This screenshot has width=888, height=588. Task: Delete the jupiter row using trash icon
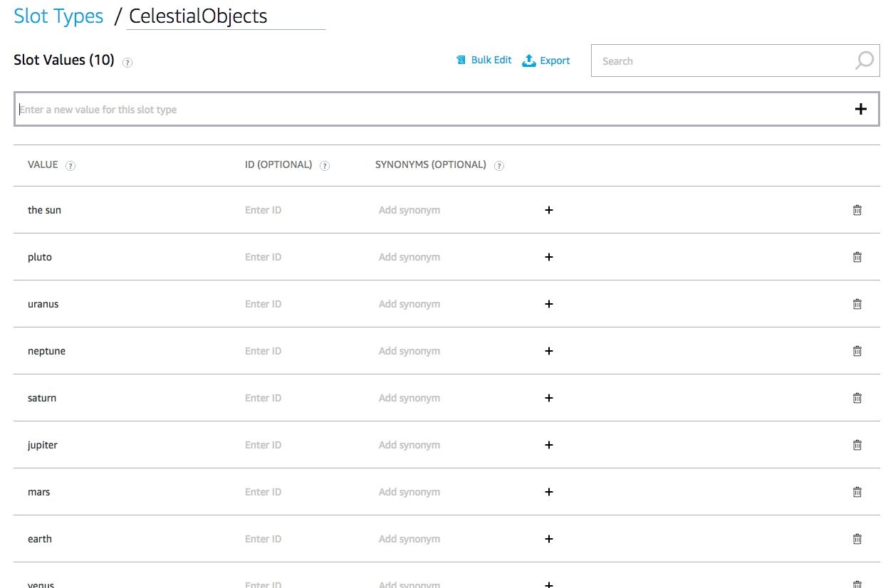tap(857, 445)
